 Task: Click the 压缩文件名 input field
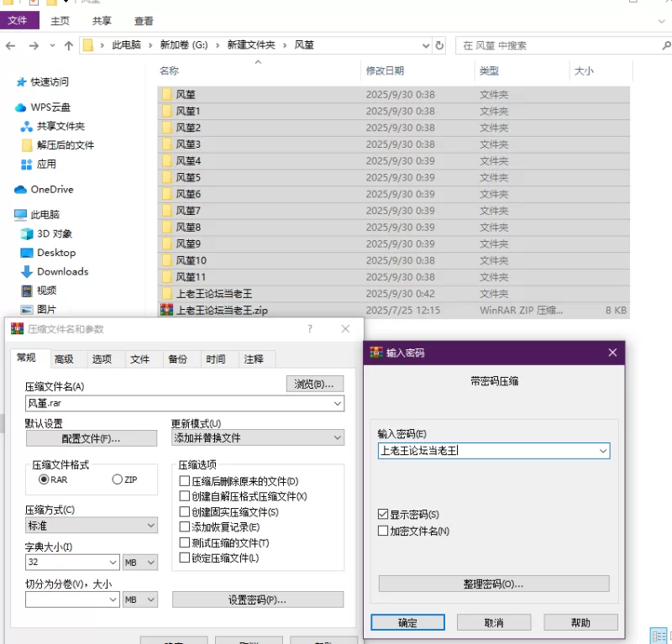(x=178, y=404)
